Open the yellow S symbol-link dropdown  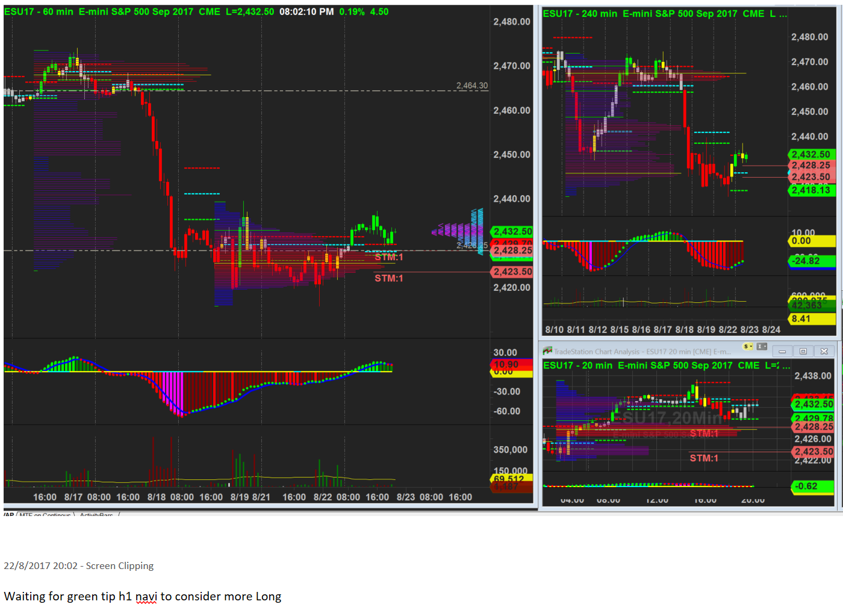click(x=748, y=347)
